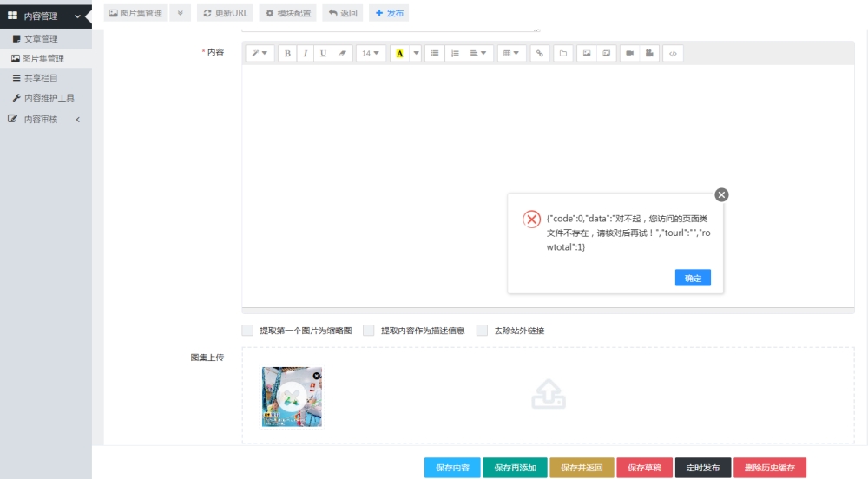Open 文章管理 in the sidebar
This screenshot has height=479, width=868.
(41, 39)
